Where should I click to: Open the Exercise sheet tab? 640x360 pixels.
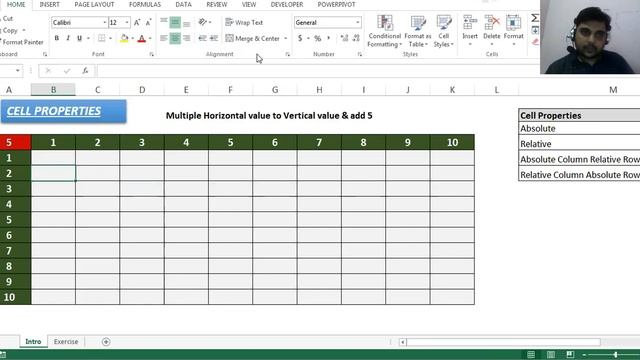66,342
